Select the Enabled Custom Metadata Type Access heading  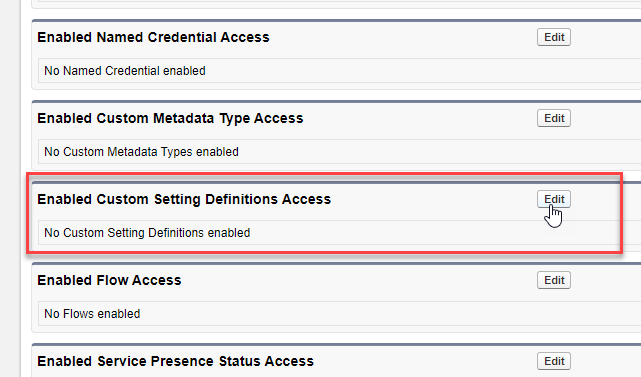point(170,118)
